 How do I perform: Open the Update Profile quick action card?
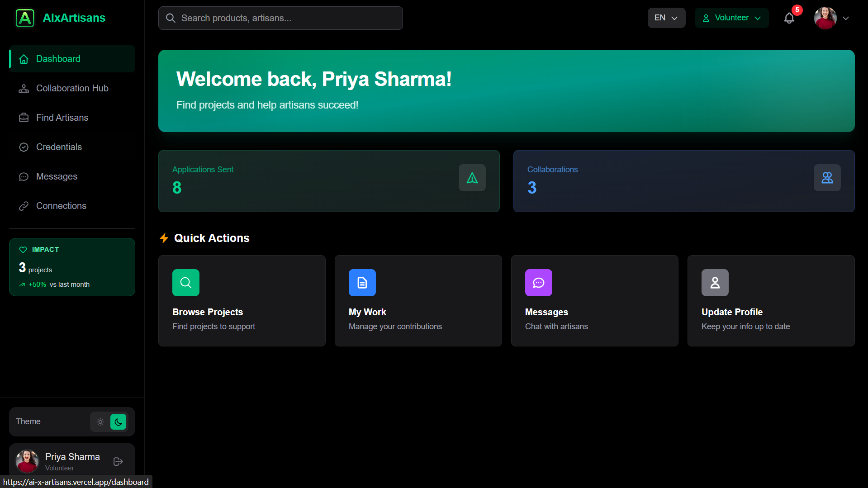pyautogui.click(x=771, y=301)
